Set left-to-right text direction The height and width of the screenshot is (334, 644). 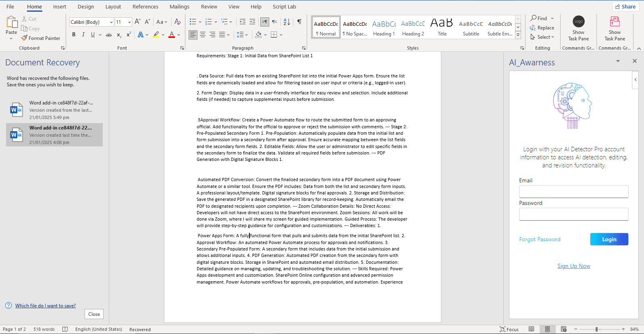(x=265, y=22)
